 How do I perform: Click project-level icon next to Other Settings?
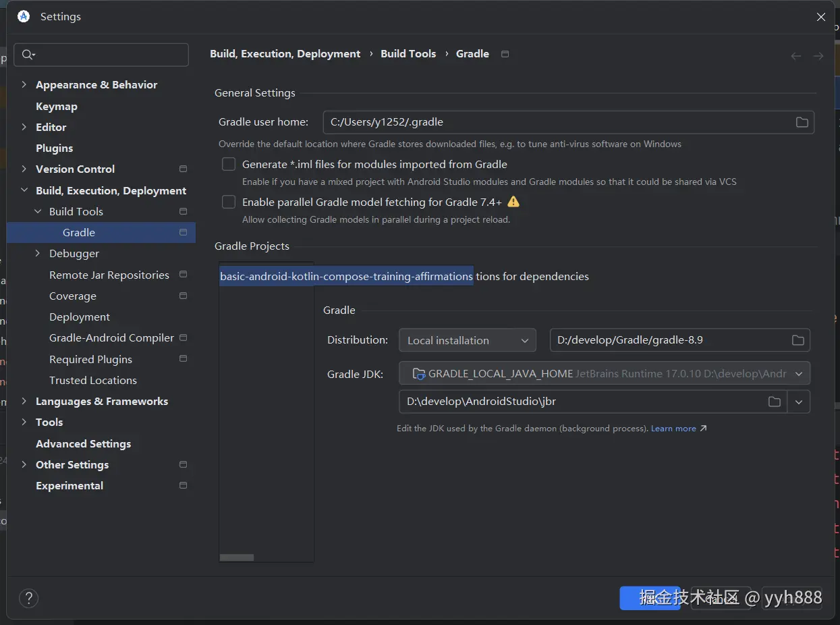point(183,464)
